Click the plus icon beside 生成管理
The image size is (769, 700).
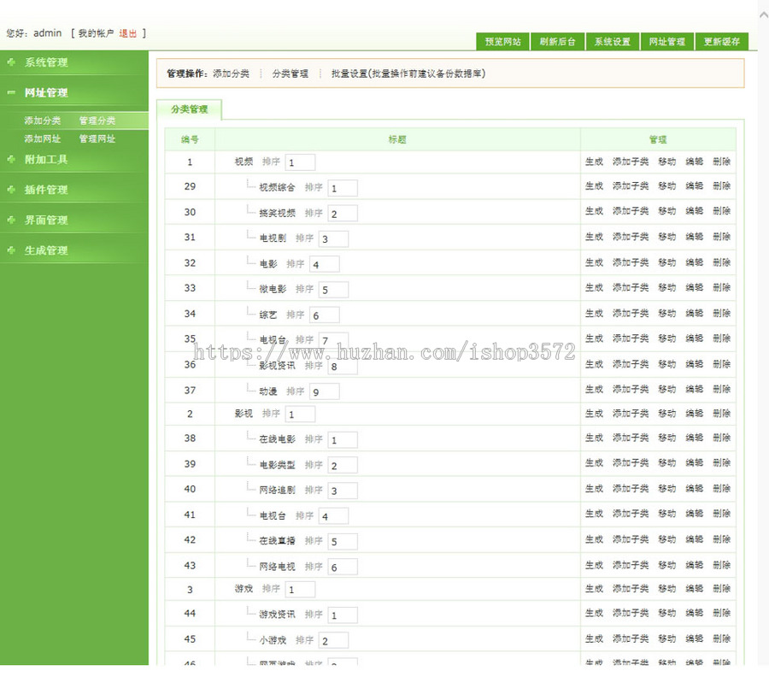coord(11,250)
